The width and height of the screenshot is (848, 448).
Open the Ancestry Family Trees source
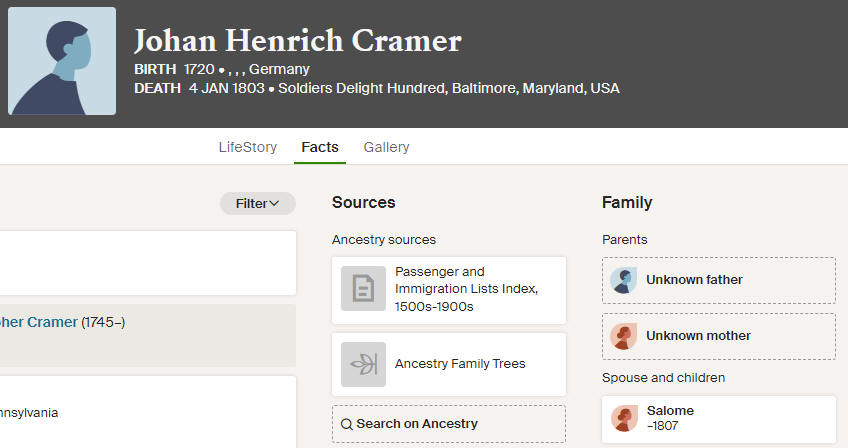pyautogui.click(x=449, y=364)
